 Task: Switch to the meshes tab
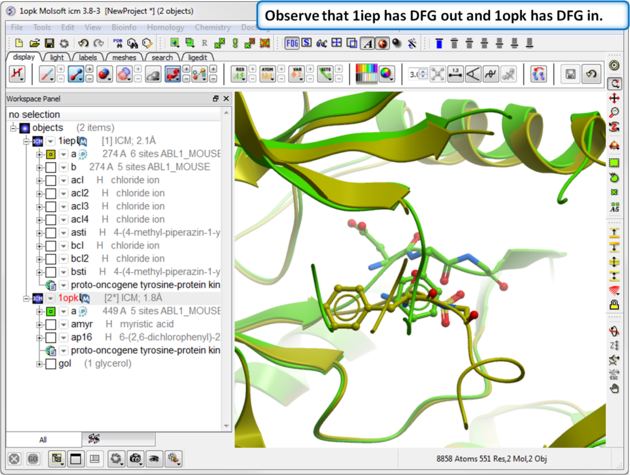(x=123, y=58)
